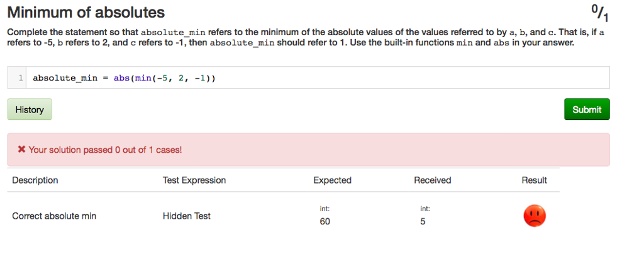
Task: Submit the solution with the green button
Action: tap(587, 109)
